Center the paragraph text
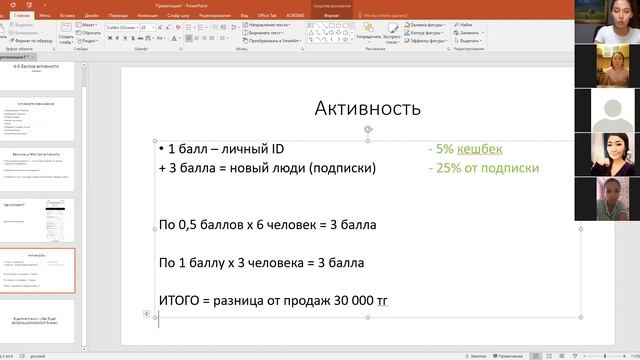The width and height of the screenshot is (640, 360). coord(196,38)
